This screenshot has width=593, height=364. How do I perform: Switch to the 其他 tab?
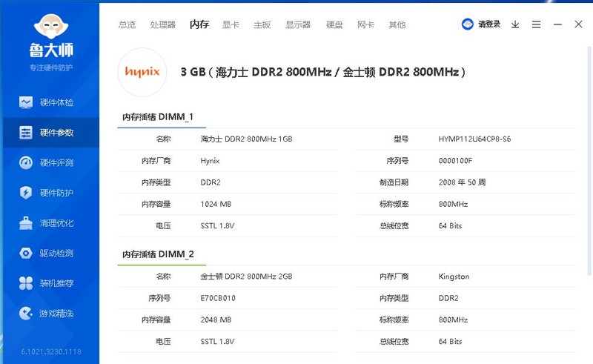397,24
